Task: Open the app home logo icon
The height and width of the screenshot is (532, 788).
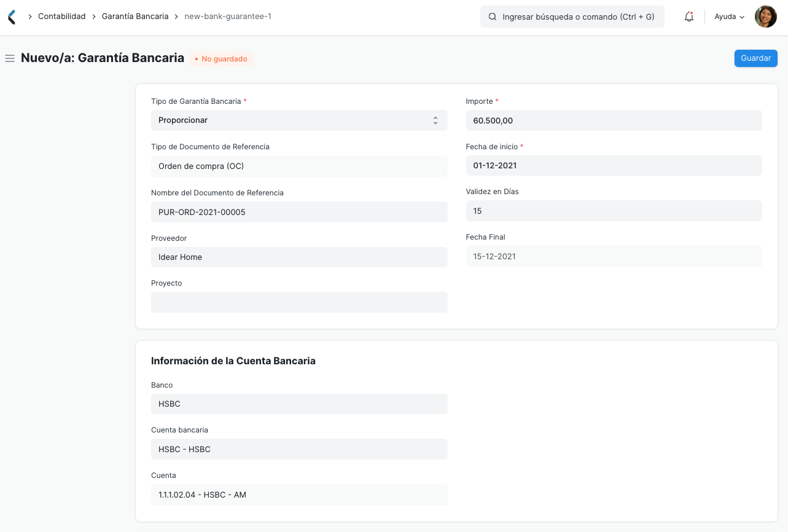Action: (12, 17)
